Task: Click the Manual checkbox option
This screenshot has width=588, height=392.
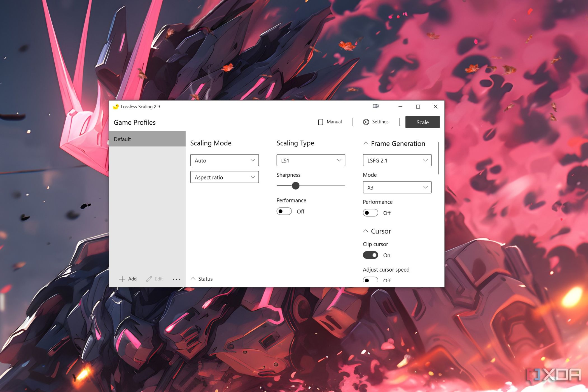Action: (x=321, y=122)
